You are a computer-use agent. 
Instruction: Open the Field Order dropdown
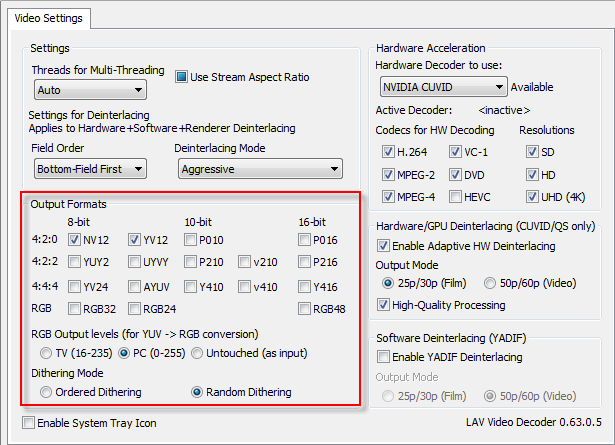pyautogui.click(x=90, y=169)
